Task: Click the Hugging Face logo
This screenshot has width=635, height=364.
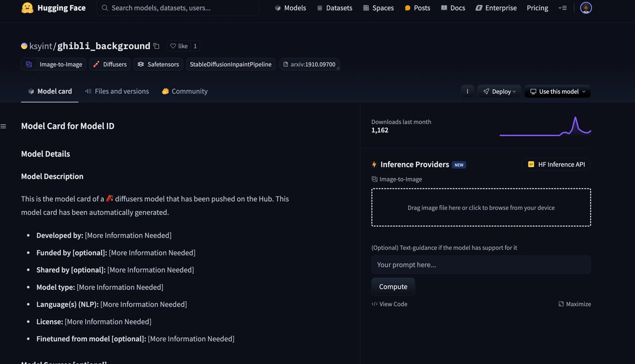Action: click(53, 8)
